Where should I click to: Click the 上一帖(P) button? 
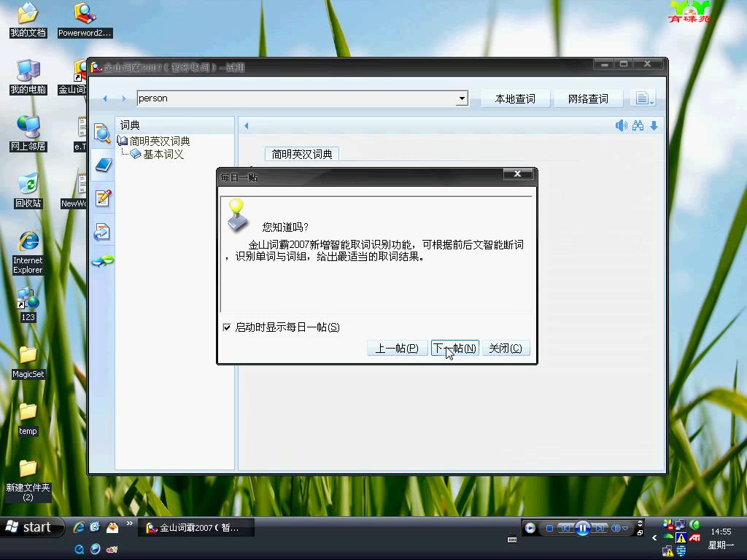coord(397,348)
